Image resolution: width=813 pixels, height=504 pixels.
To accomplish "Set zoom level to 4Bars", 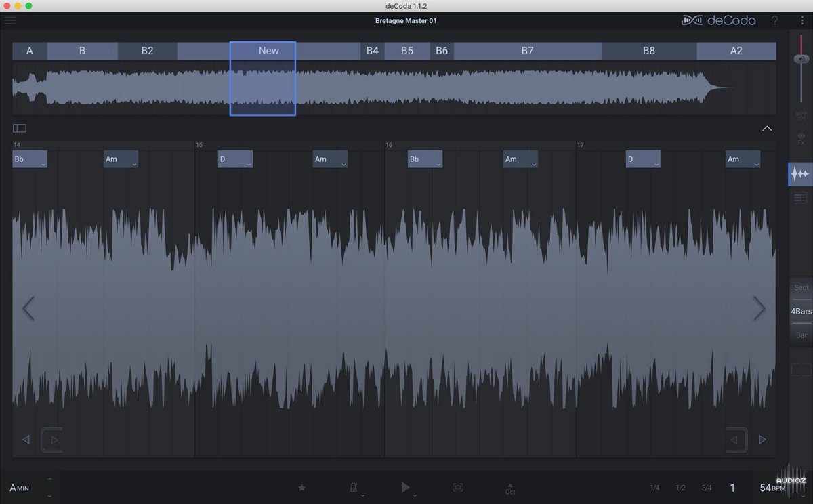I will click(x=801, y=312).
